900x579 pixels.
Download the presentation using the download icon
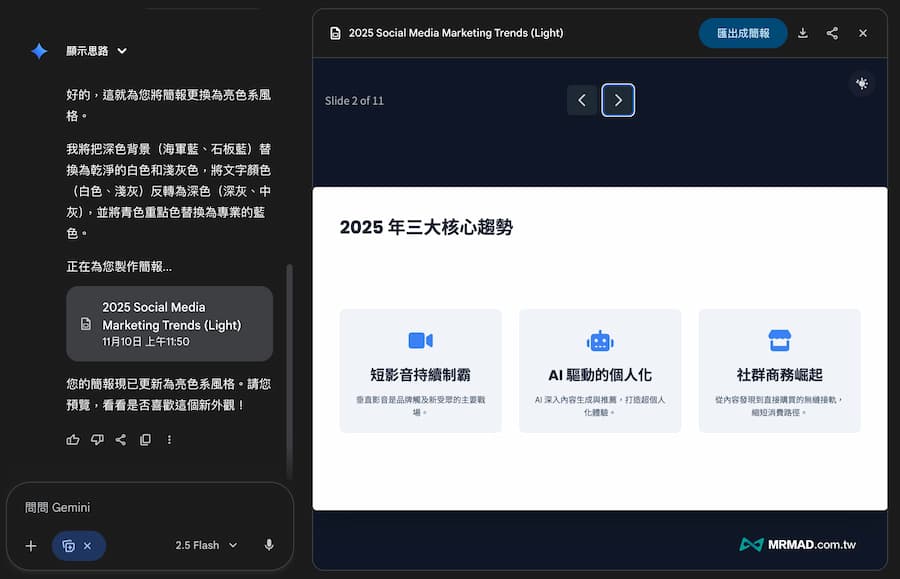click(x=802, y=32)
